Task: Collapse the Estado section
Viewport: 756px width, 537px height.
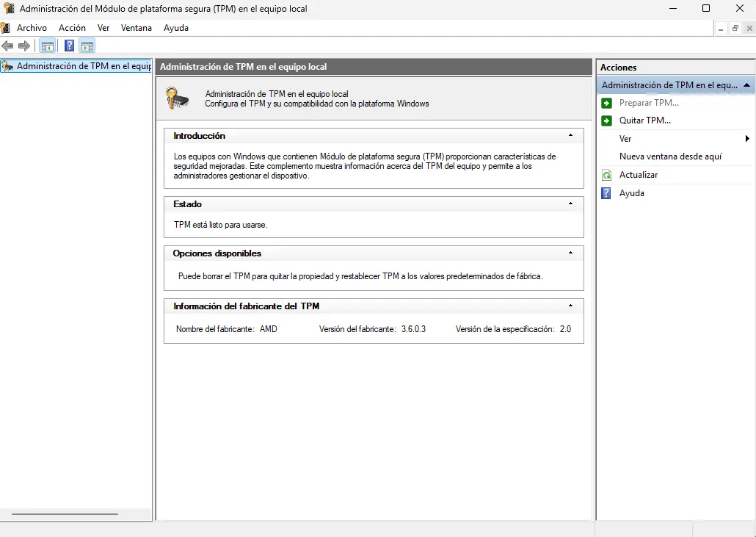Action: 571,203
